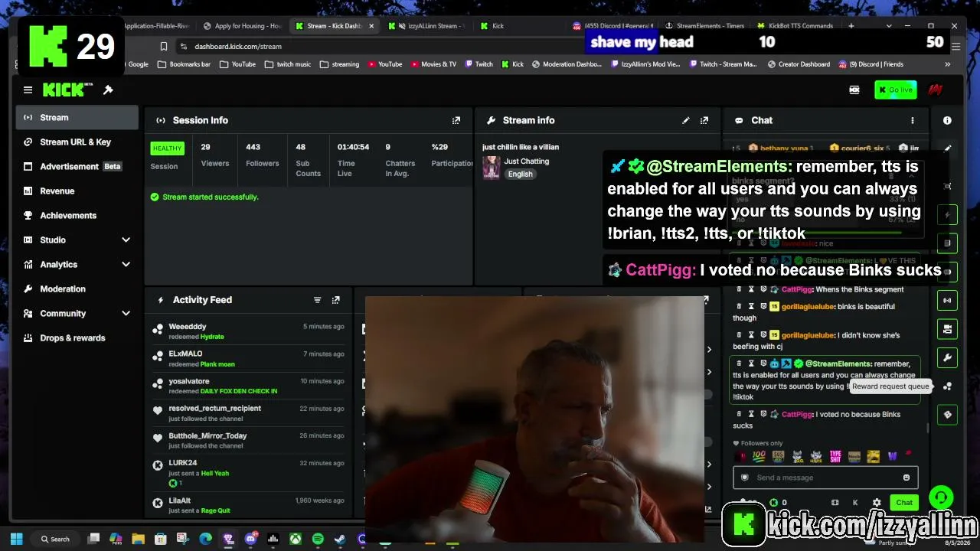980x551 pixels.
Task: Open chat settings gear icon
Action: click(x=877, y=503)
